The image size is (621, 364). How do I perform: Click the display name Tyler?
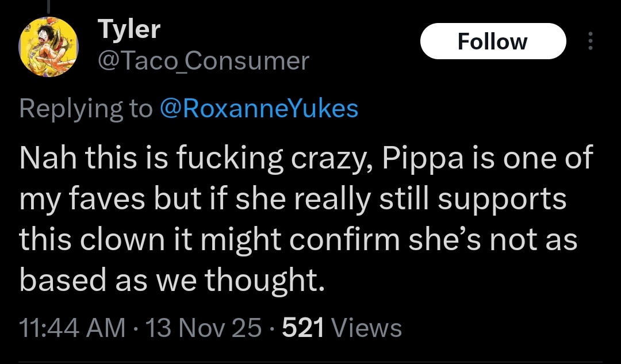point(129,29)
